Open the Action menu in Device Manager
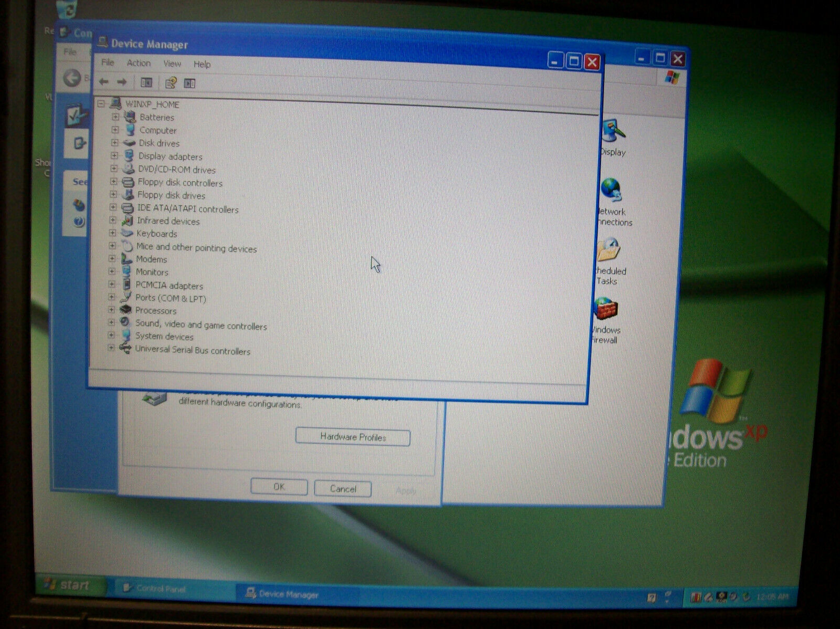 pyautogui.click(x=139, y=63)
